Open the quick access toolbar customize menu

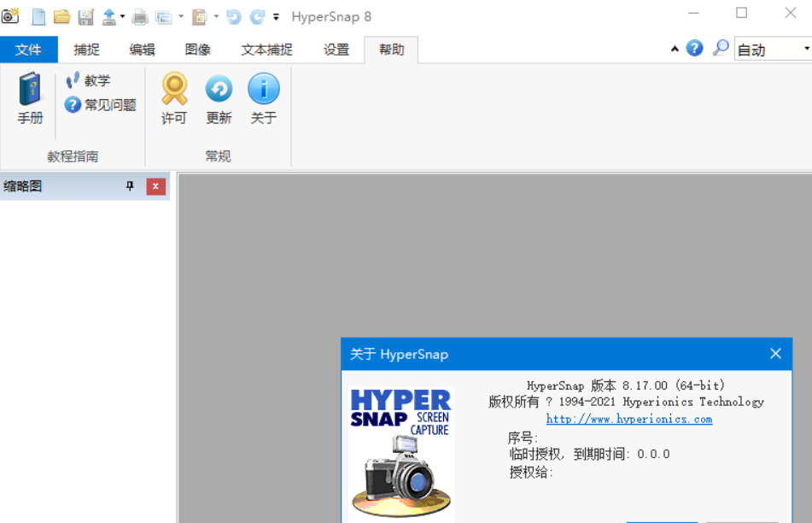276,17
